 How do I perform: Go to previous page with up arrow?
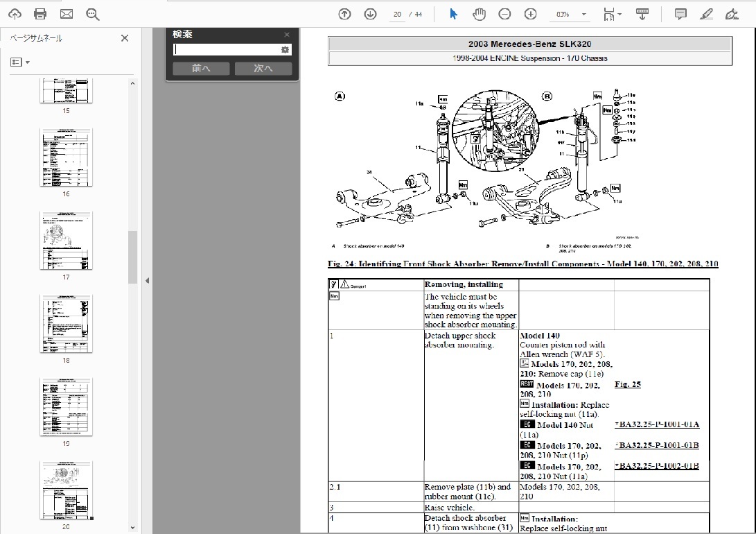coord(344,14)
